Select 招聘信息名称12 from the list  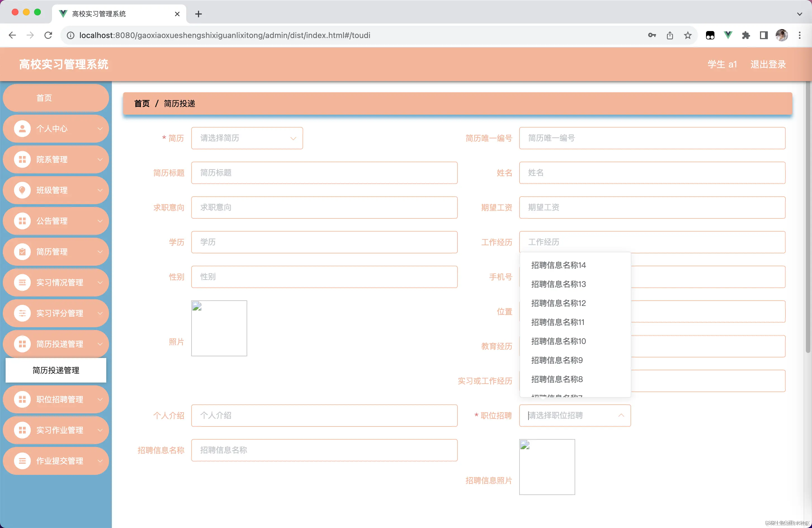click(558, 303)
